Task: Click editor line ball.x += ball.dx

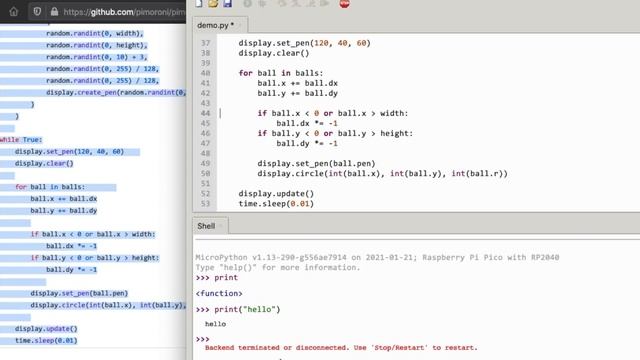Action: [x=298, y=83]
